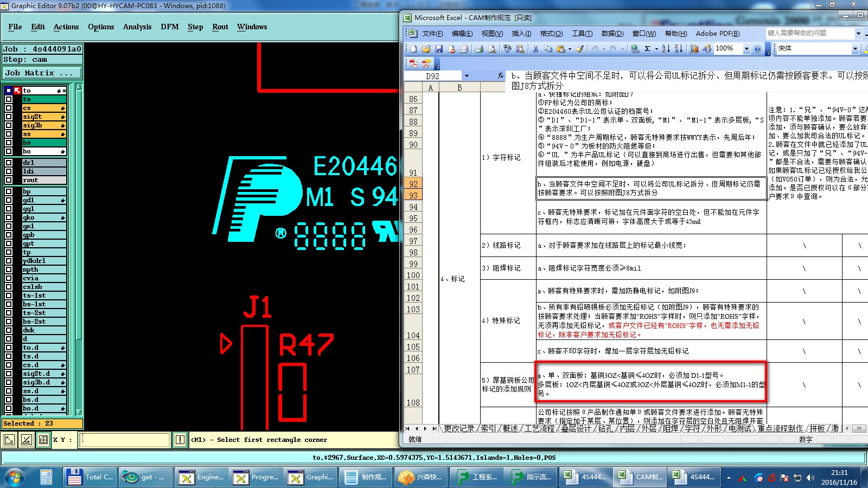Click the Job Matrix button
The width and height of the screenshot is (868, 488).
point(42,73)
